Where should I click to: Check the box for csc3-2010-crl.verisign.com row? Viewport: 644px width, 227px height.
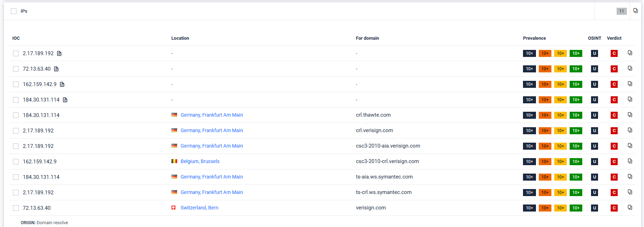click(16, 162)
